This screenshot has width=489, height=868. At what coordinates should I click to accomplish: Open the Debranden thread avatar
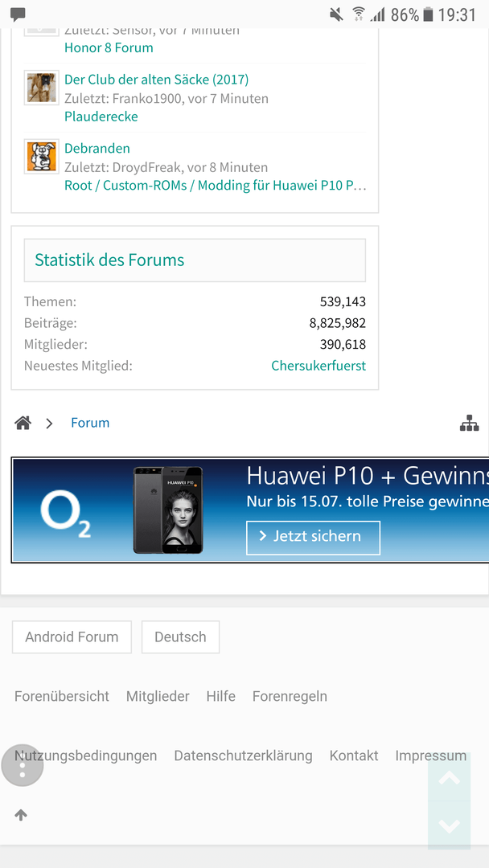tap(42, 157)
